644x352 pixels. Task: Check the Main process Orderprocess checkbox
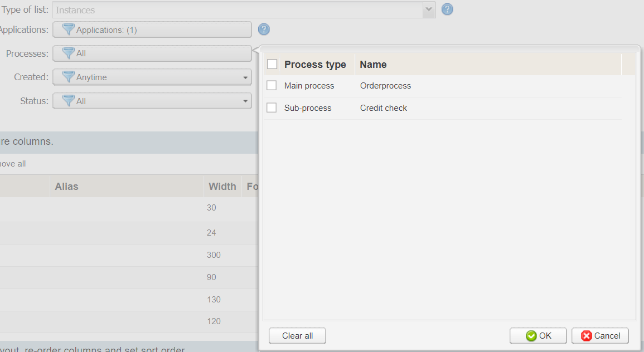tap(272, 86)
